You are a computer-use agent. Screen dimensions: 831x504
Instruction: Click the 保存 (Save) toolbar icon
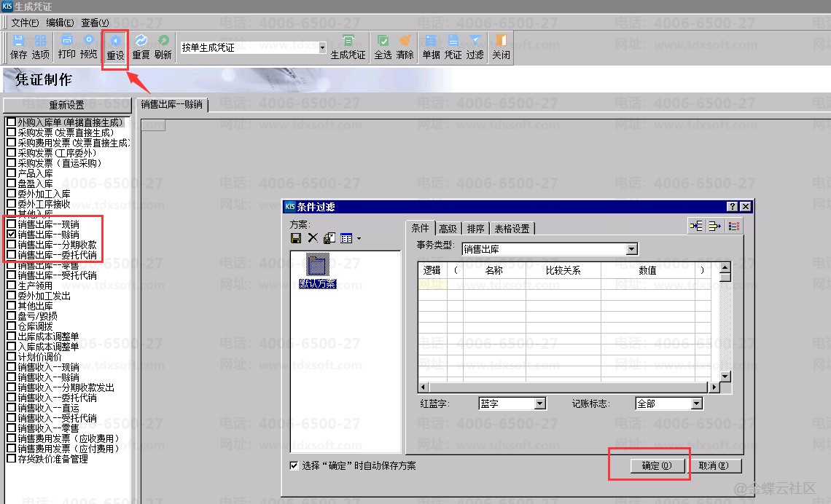(19, 47)
